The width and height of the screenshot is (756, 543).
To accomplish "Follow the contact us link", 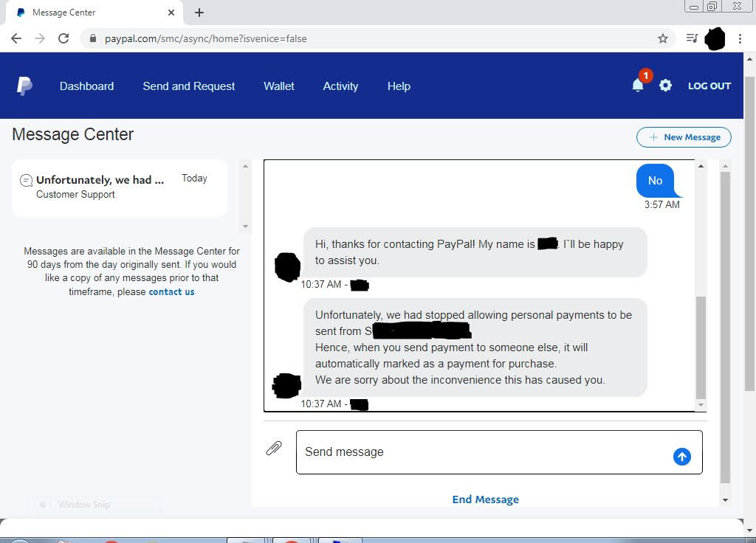I will 171,291.
